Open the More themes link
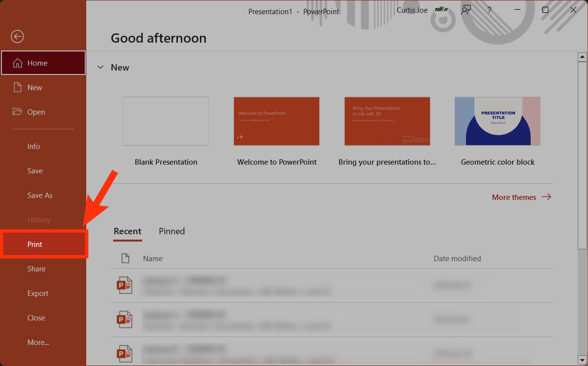This screenshot has width=588, height=366. click(521, 197)
